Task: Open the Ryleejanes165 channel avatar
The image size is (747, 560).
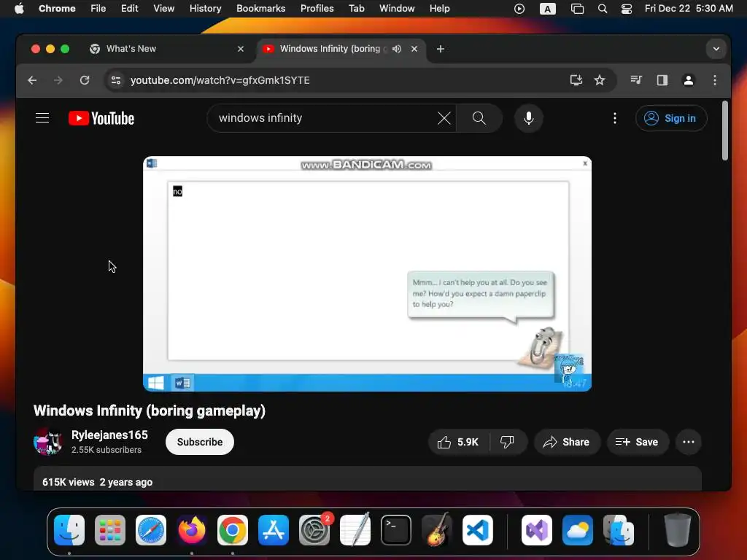Action: pyautogui.click(x=47, y=442)
